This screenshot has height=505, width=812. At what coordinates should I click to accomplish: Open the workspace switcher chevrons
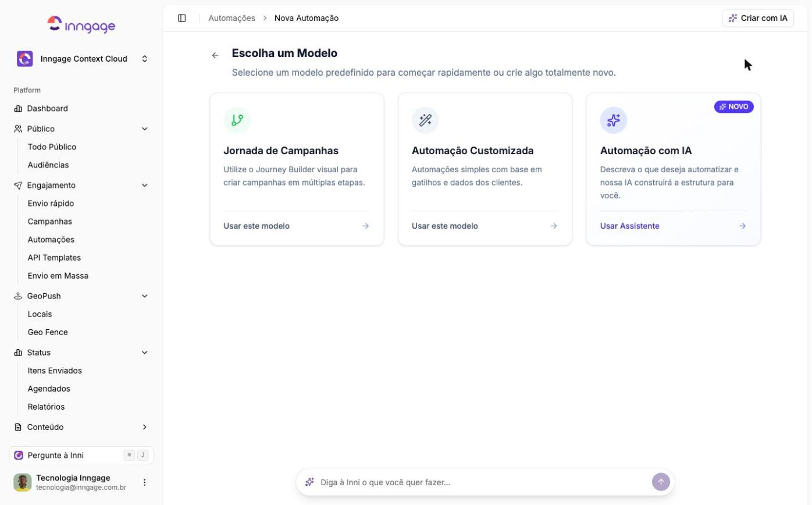[x=145, y=59]
